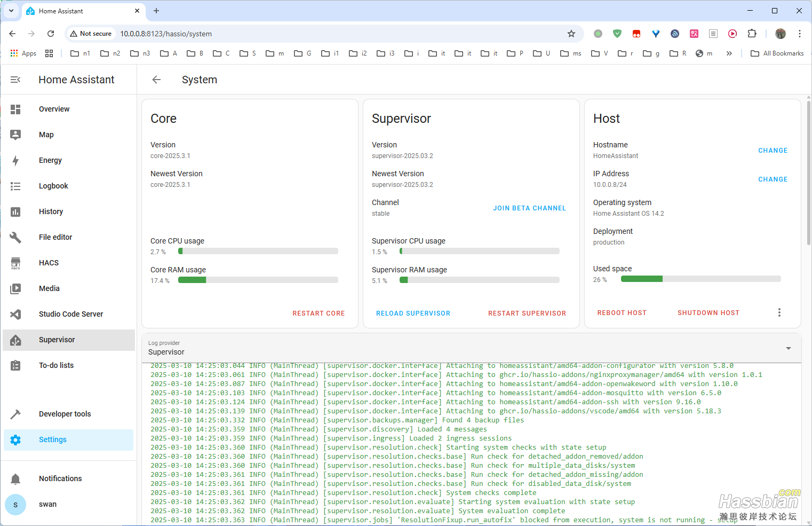Click the supervisor-2025.03.2 Version value
The image size is (812, 526).
point(402,156)
